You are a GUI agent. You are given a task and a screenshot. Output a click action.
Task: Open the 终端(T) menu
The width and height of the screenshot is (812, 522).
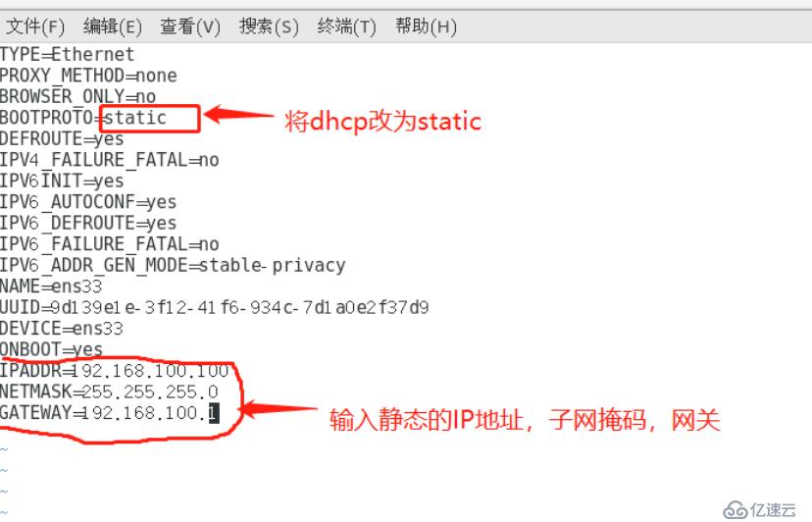[346, 26]
